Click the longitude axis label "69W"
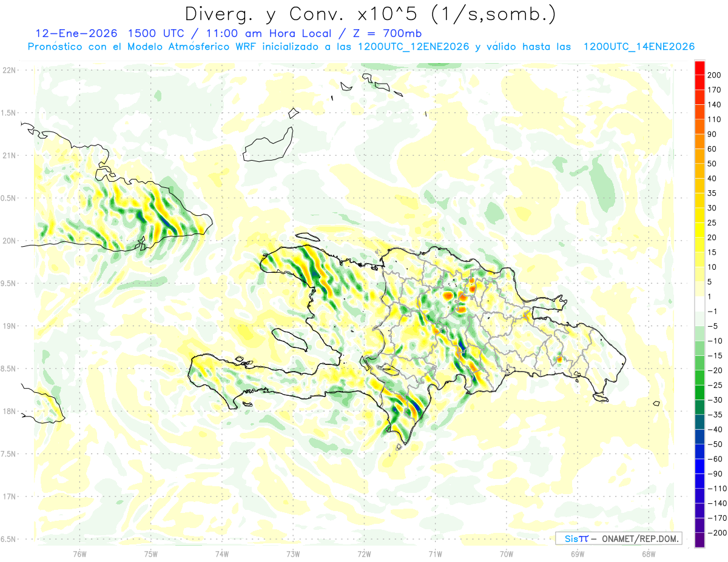The image size is (728, 562). (x=578, y=554)
